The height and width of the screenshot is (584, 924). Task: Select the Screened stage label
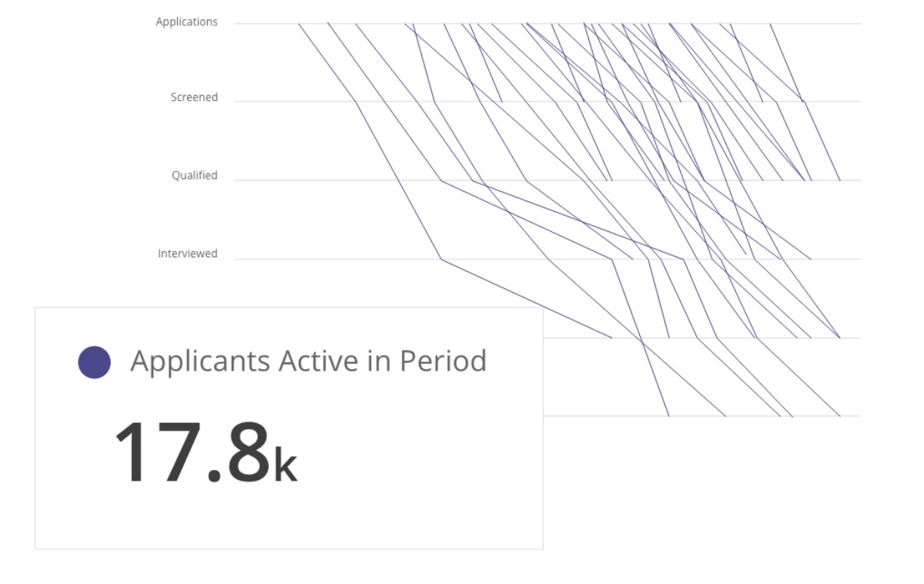tap(194, 98)
